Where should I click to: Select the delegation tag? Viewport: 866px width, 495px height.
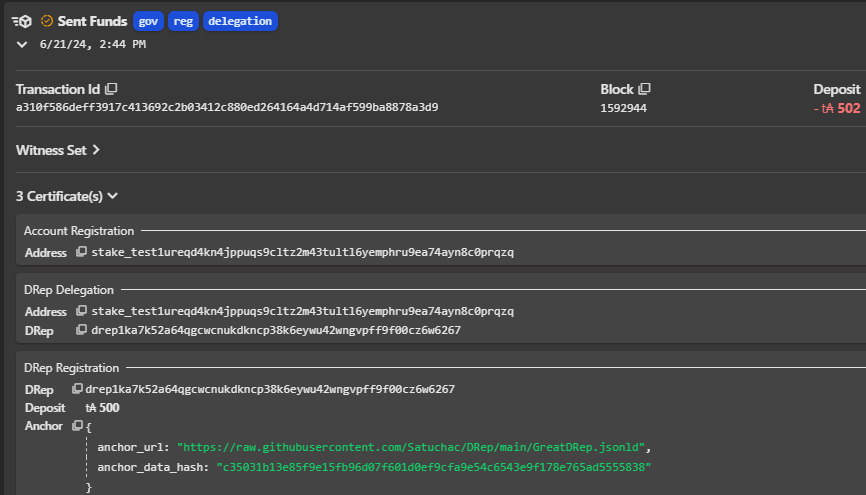click(x=240, y=21)
